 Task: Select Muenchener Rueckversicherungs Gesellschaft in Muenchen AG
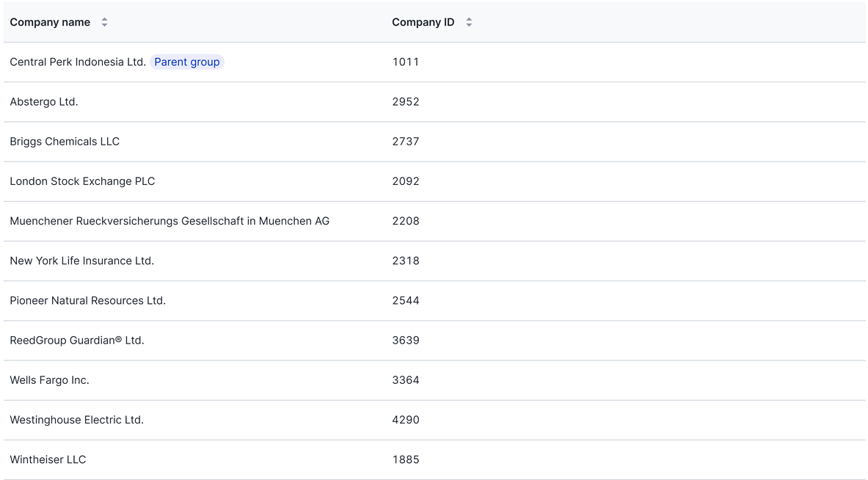(x=169, y=222)
